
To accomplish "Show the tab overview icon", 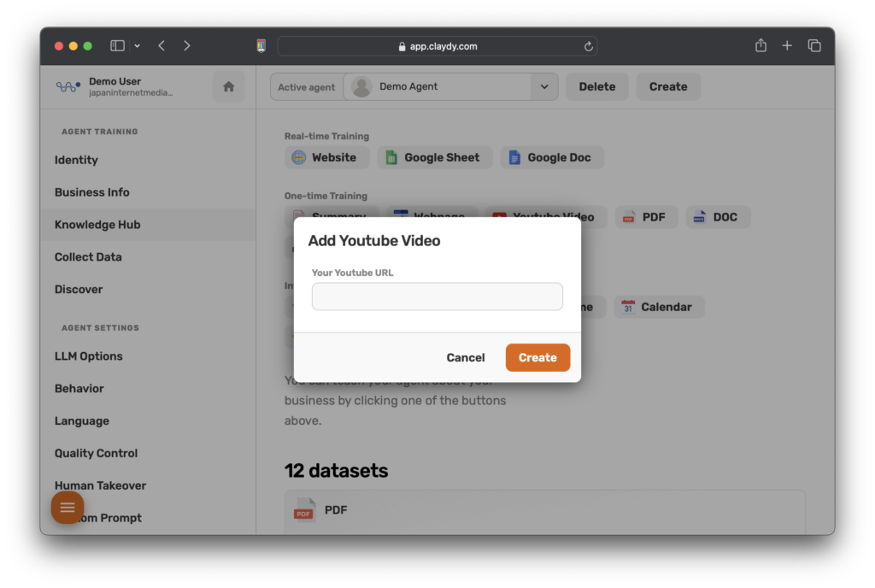I will pos(814,46).
